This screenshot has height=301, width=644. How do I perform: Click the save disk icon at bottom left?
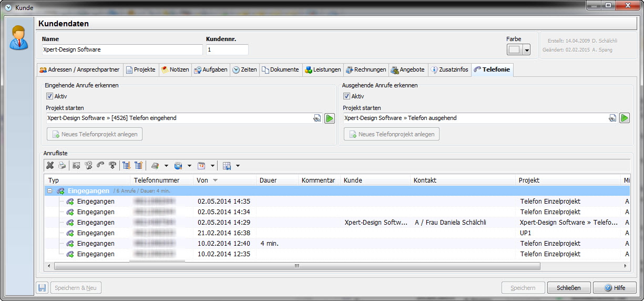pos(43,288)
